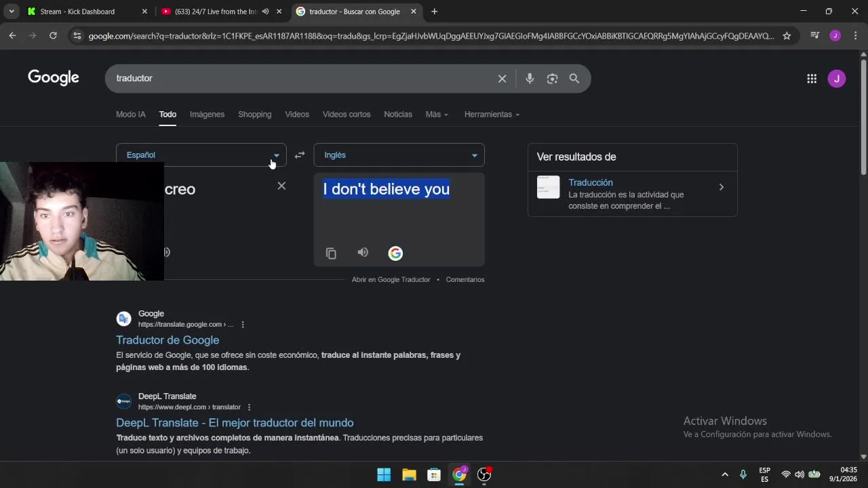
Task: Open Microsoft Store from taskbar
Action: [x=434, y=474]
